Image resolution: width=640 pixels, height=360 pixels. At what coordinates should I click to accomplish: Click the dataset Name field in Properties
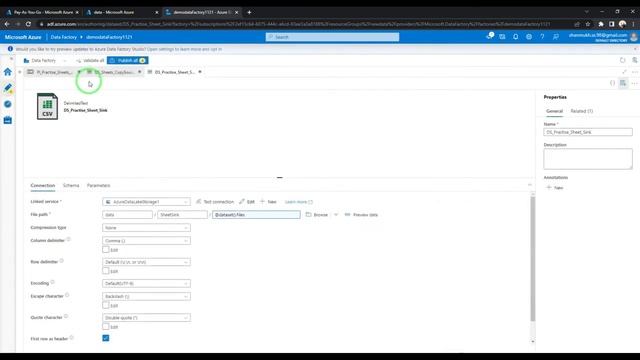click(x=588, y=132)
